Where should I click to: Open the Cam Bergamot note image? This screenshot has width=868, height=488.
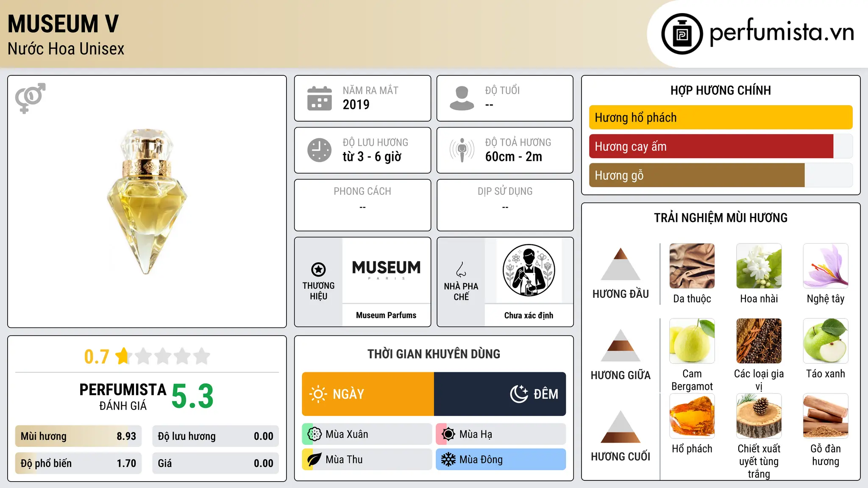click(692, 341)
